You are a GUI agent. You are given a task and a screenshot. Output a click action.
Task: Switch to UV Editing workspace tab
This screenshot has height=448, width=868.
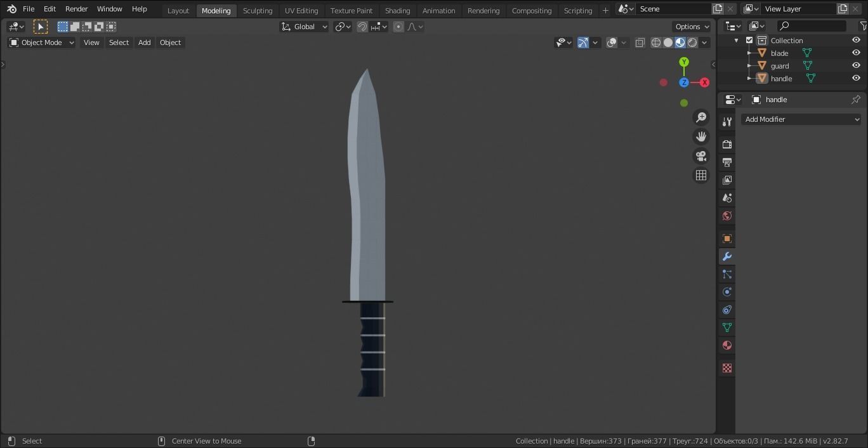301,11
